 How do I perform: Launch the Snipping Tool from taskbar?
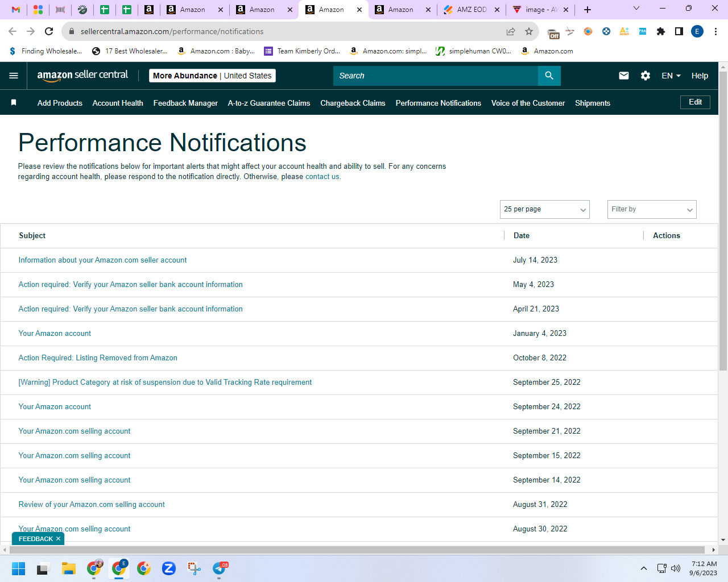click(194, 568)
